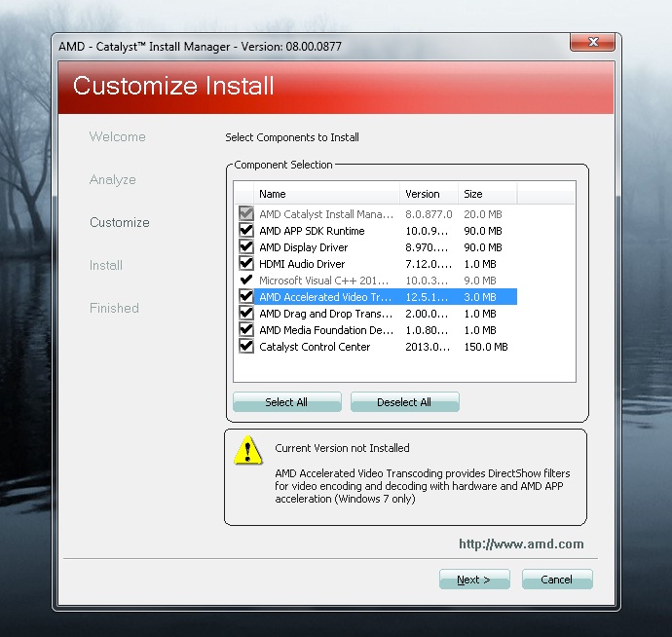Screen dimensions: 672x637
Task: Uncheck the AMD APP SDK Runtime checkbox
Action: pyautogui.click(x=246, y=230)
